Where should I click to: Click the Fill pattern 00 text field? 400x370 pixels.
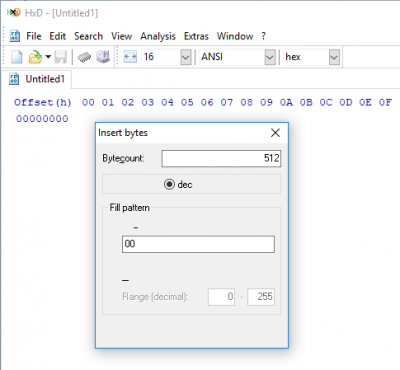[198, 244]
